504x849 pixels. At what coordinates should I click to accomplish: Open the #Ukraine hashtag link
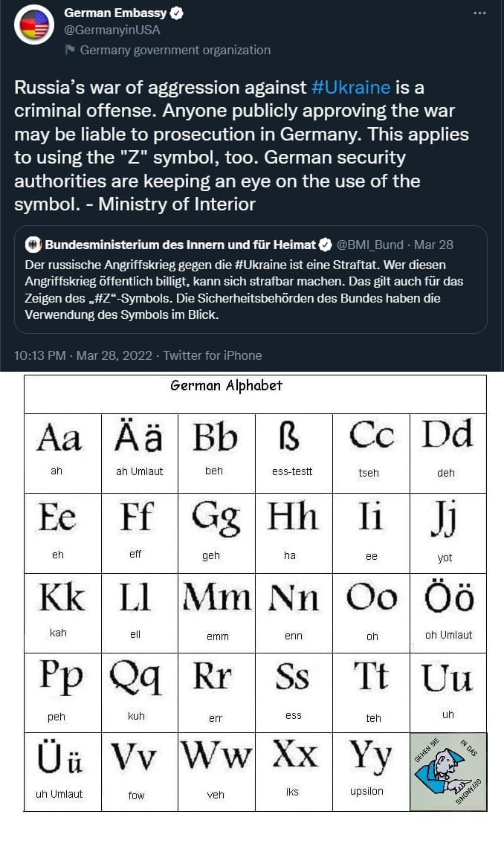(x=351, y=87)
